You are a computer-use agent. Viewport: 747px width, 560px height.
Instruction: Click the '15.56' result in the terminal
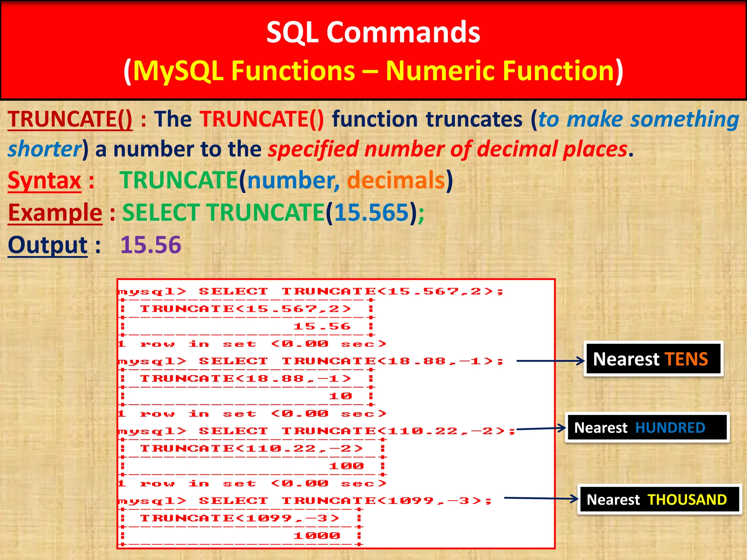[322, 326]
